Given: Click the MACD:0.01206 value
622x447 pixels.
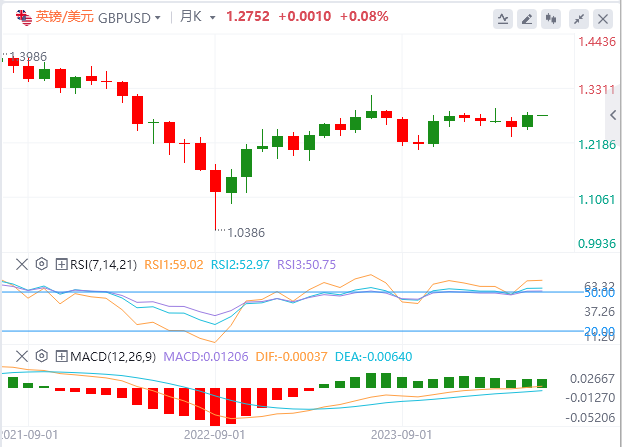Looking at the screenshot, I should (206, 357).
